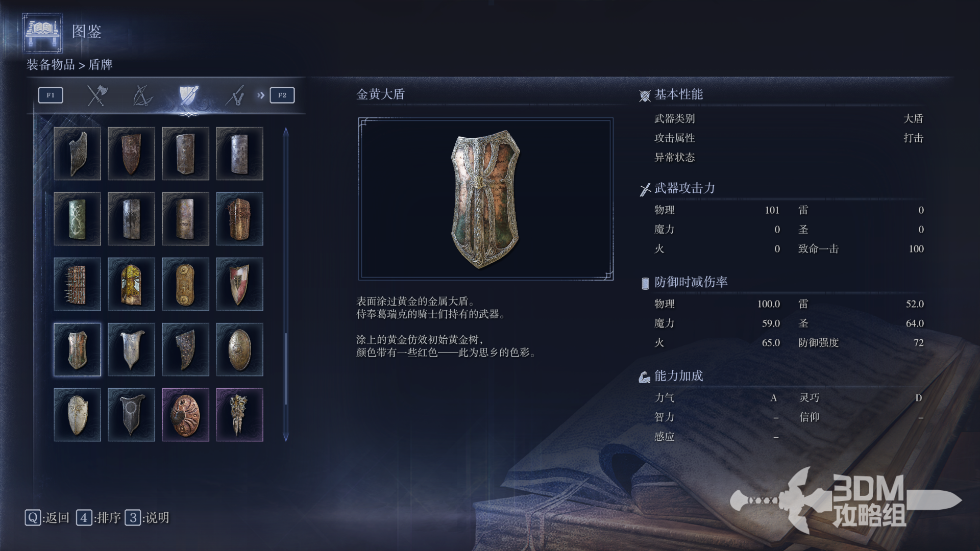This screenshot has height=551, width=980.
Task: Select the spiked wooden shield thumbnail
Action: [x=77, y=284]
